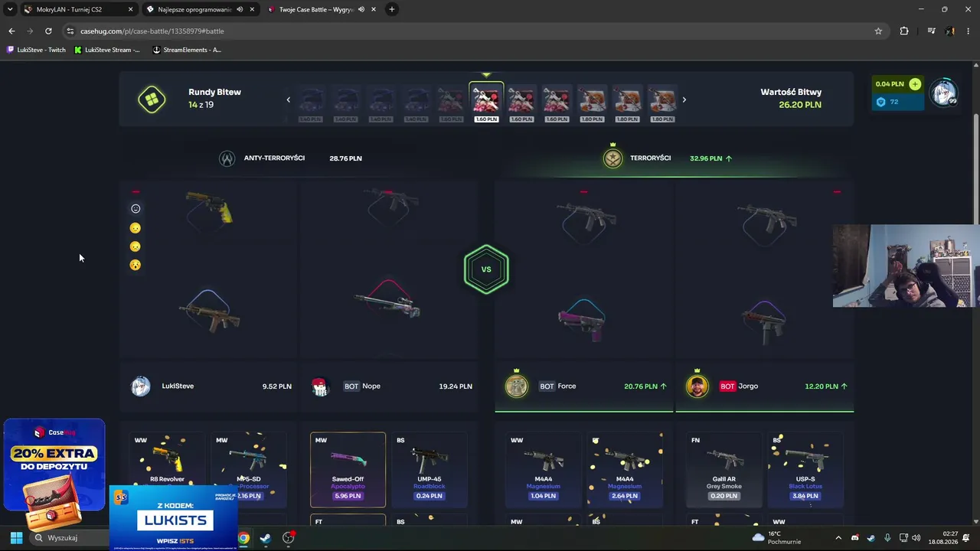Open the weather widget showing 16°C Pochmurnie
This screenshot has width=980, height=551.
tap(776, 538)
